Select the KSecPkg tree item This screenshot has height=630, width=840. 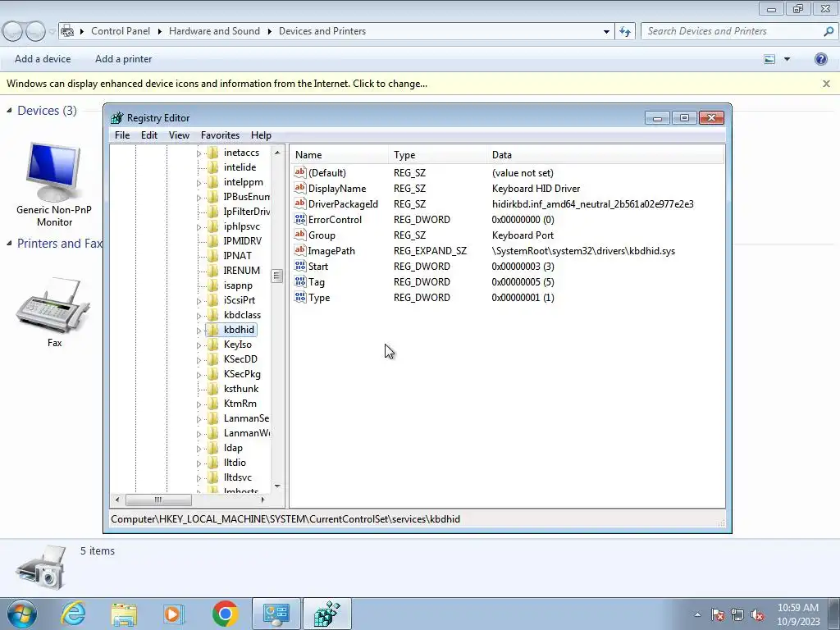pos(242,374)
